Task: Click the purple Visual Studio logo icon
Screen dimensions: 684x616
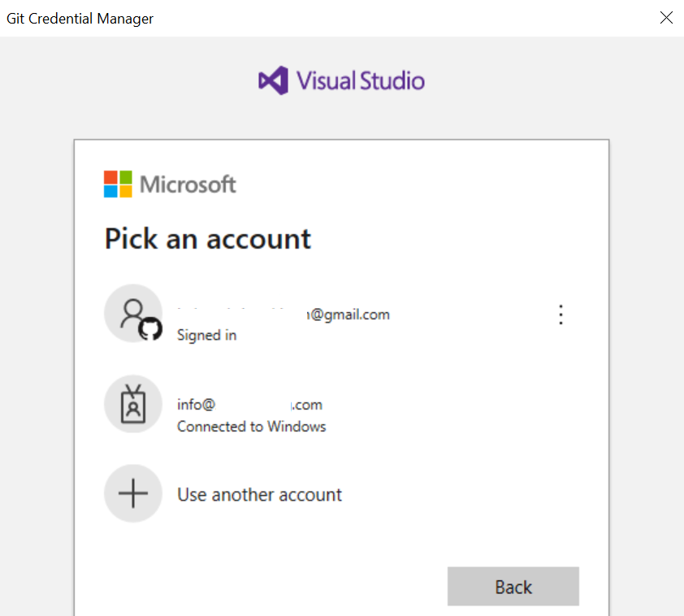Action: [273, 81]
